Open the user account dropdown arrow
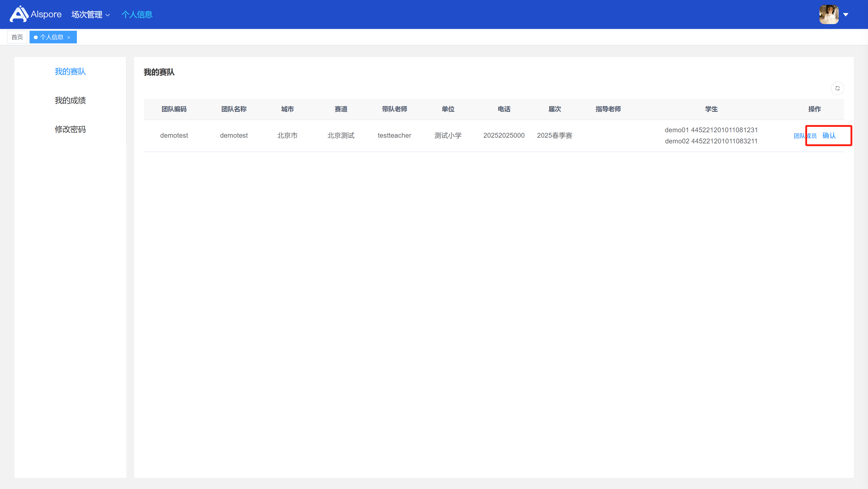Screen dimensions: 868x489 pos(846,14)
